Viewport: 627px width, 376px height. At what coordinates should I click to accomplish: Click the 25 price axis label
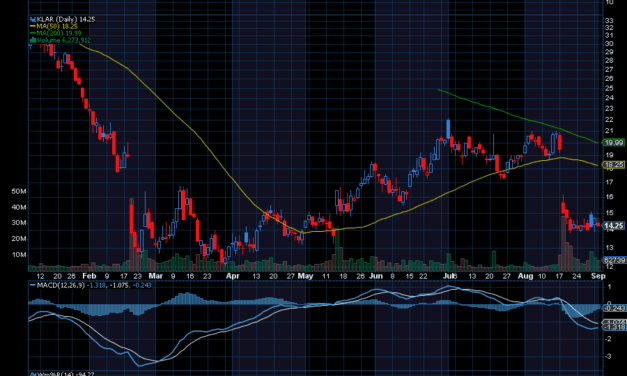click(610, 88)
